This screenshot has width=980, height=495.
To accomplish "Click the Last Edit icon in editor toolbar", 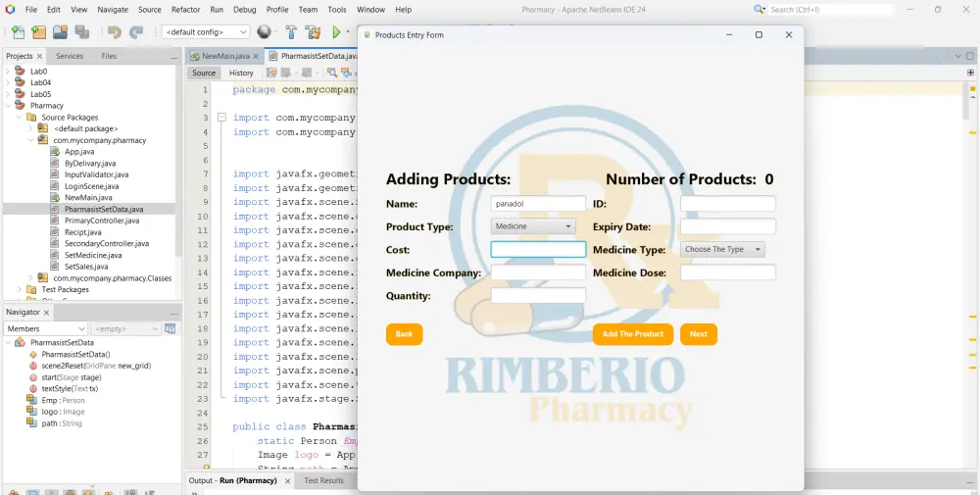I will [345, 73].
